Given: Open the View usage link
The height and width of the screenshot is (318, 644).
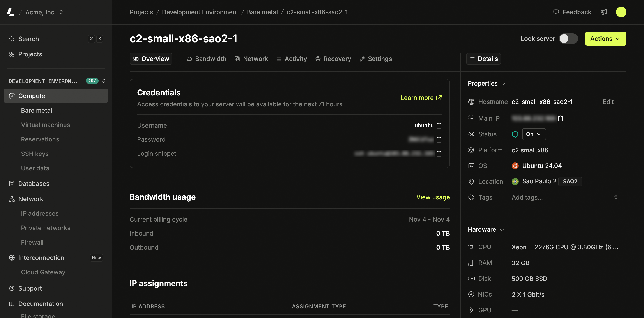Looking at the screenshot, I should (433, 197).
